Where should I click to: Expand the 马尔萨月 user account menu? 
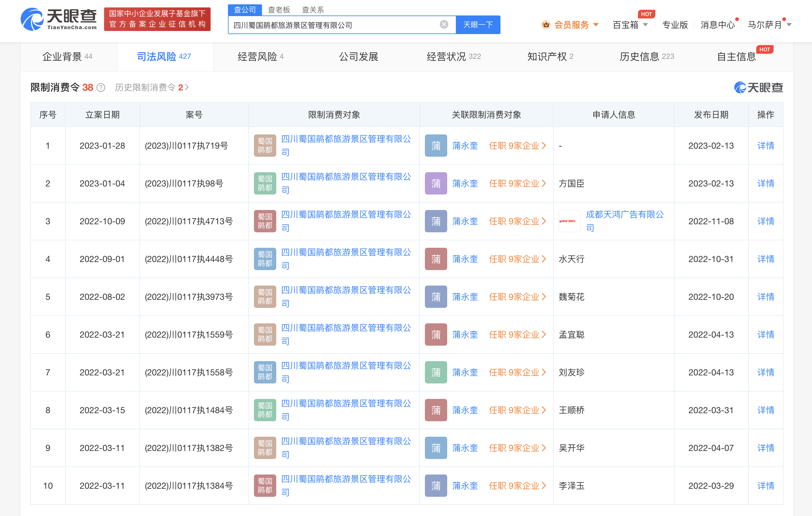[x=789, y=24]
